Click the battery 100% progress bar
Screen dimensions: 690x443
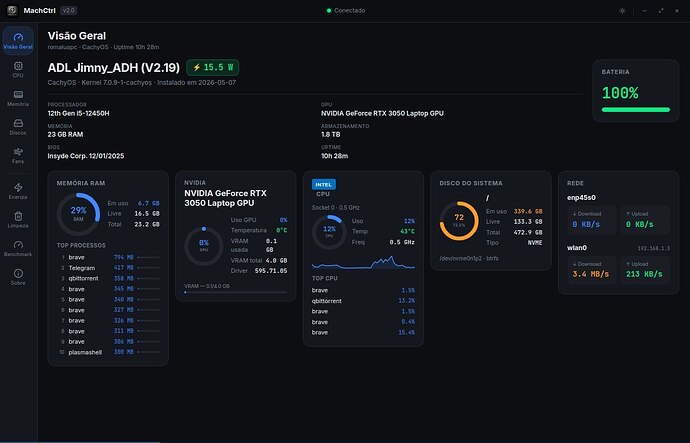pyautogui.click(x=636, y=110)
